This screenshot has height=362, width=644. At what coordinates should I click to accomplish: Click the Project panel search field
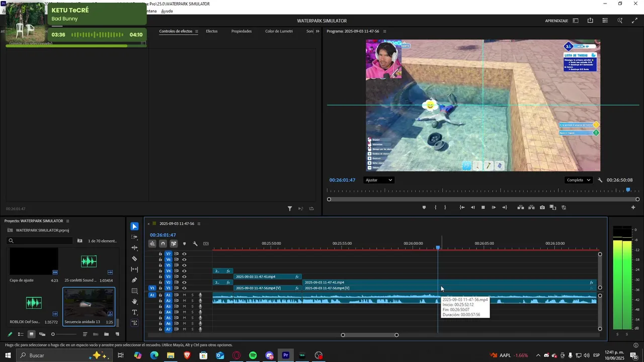coord(40,241)
